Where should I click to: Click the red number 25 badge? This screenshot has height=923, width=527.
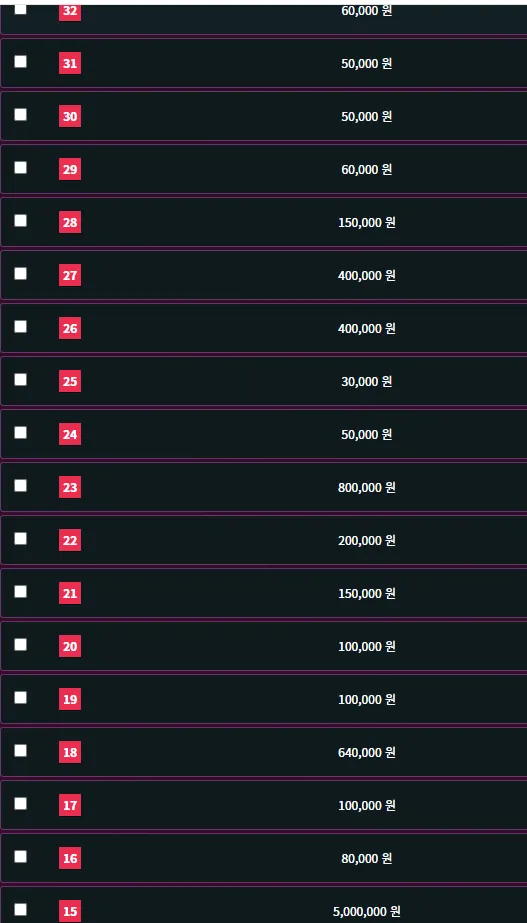70,381
